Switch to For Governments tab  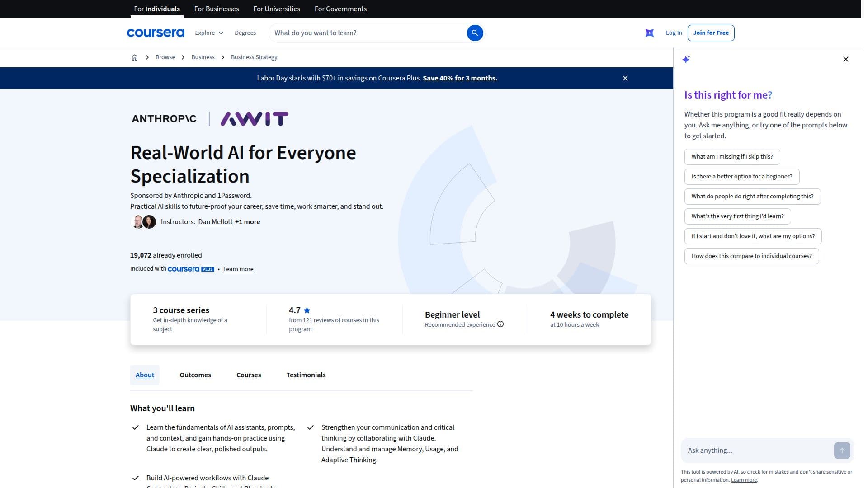[340, 9]
